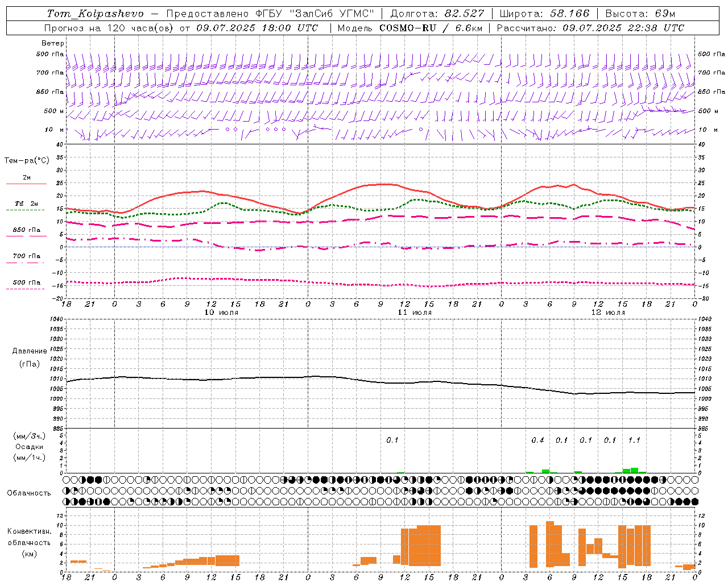Click the green dashed Td 2м legend line

[x=25, y=210]
